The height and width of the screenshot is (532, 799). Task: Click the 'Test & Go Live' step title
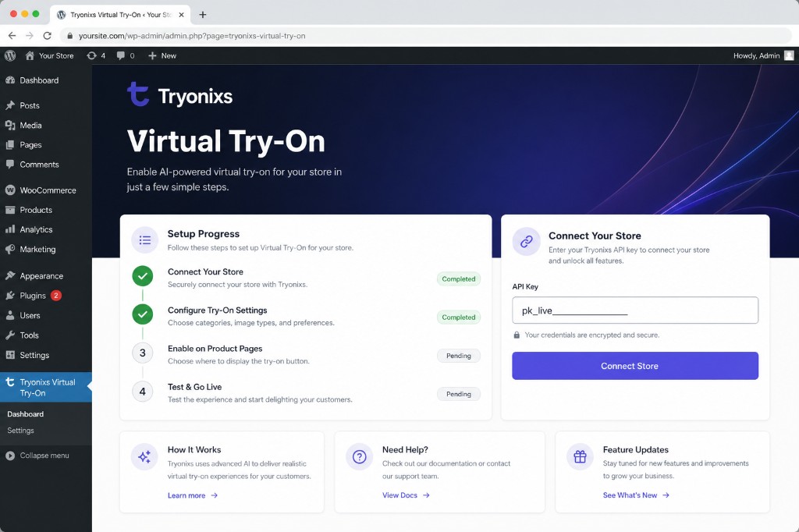tap(194, 387)
